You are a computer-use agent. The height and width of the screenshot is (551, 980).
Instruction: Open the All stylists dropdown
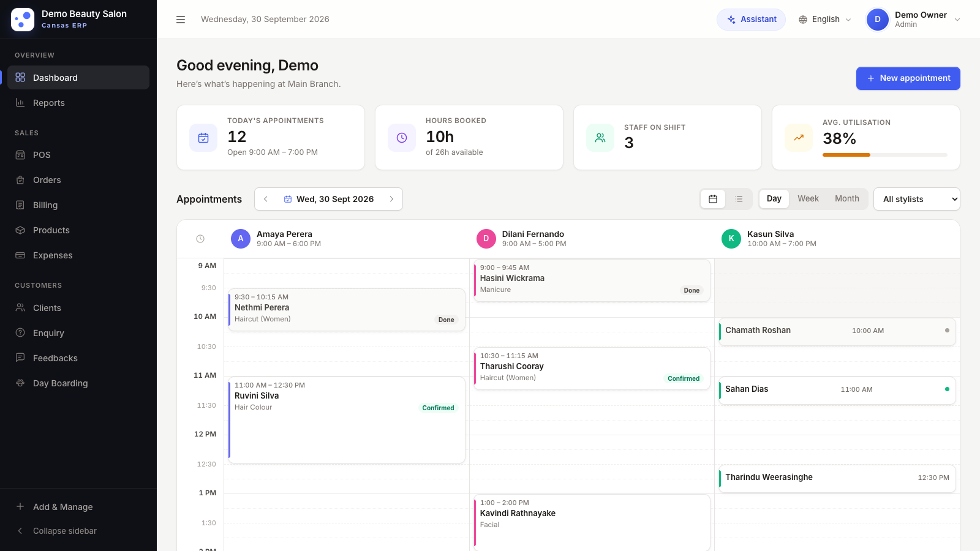click(x=917, y=199)
